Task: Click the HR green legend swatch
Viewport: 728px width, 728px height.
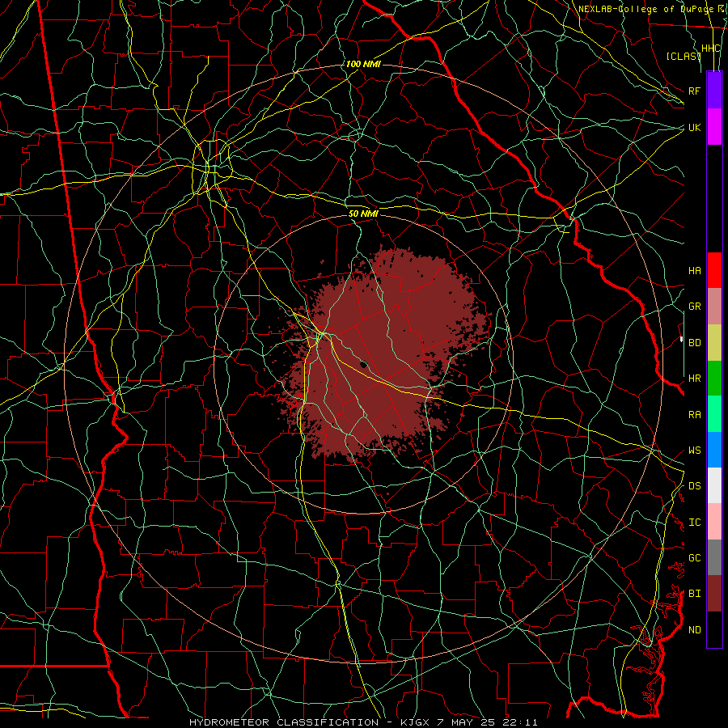Action: pyautogui.click(x=714, y=378)
